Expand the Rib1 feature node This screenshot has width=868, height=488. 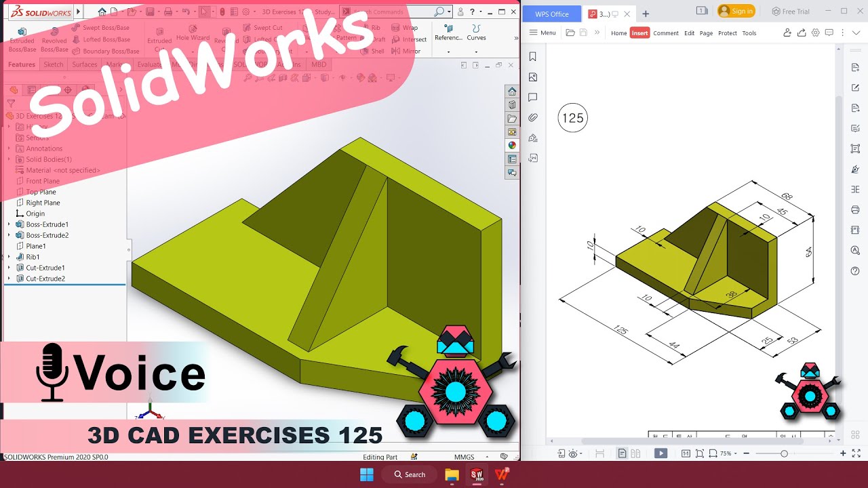pos(9,257)
